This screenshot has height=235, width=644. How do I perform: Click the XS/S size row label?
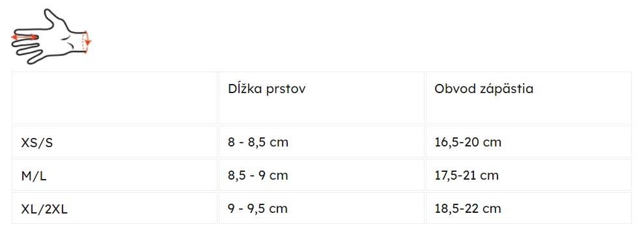pos(37,143)
